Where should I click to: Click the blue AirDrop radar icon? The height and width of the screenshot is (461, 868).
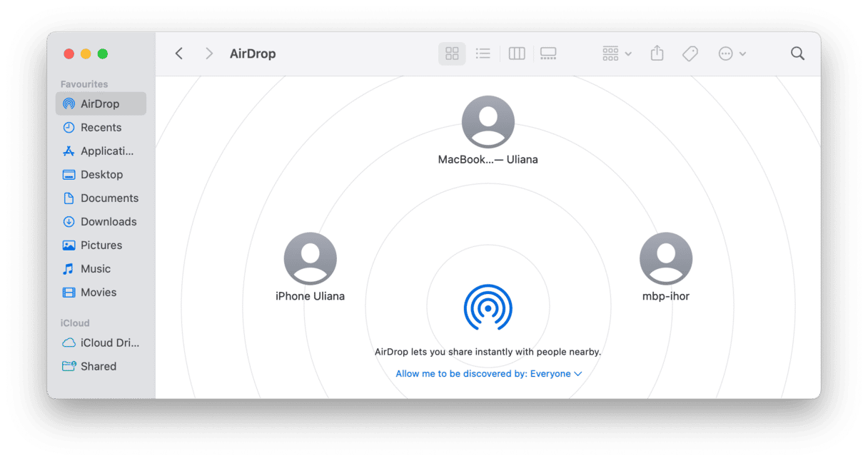point(488,308)
